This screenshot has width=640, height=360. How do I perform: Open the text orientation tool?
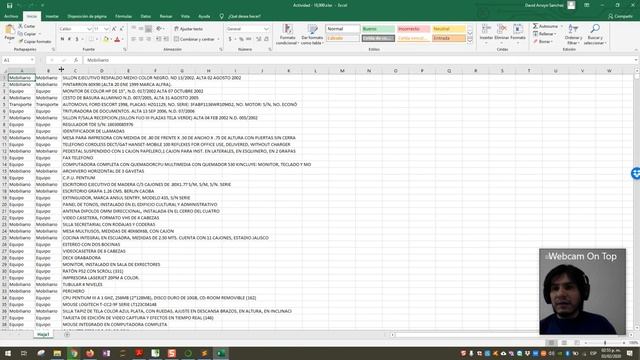(160, 29)
